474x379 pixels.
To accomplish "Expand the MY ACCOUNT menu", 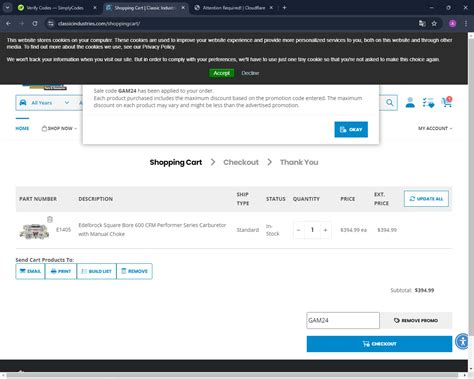I will (435, 128).
